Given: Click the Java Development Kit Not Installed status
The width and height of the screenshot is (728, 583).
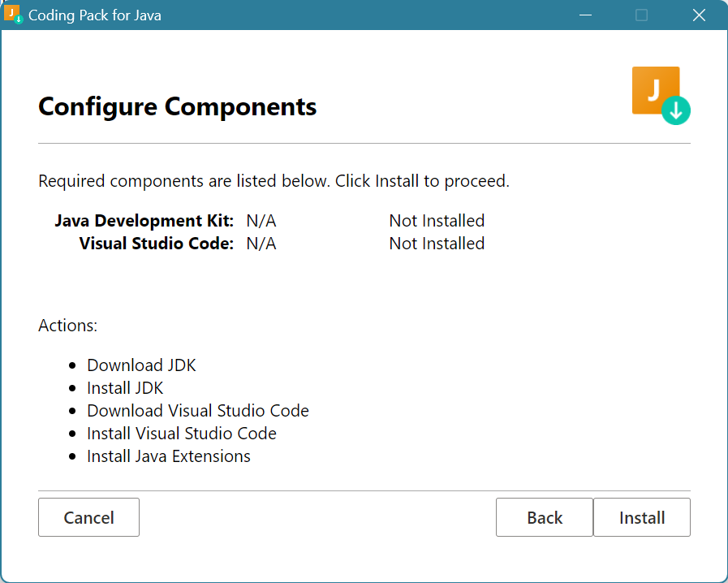Looking at the screenshot, I should (x=437, y=221).
